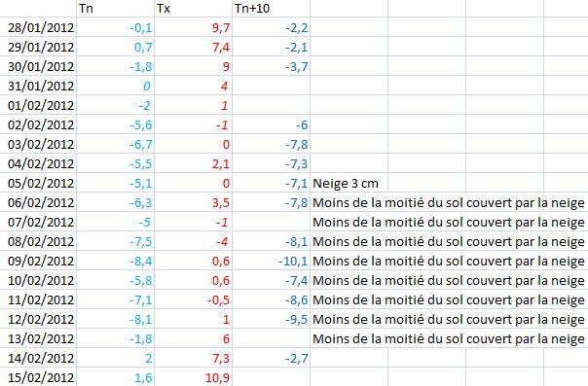Click the Tn+10 value -10,1 cell

point(272,261)
